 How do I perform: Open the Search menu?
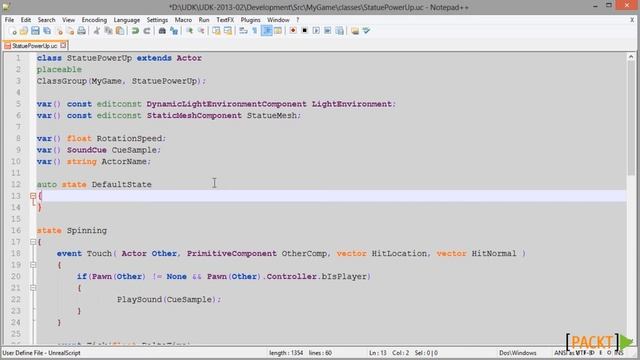click(47, 20)
